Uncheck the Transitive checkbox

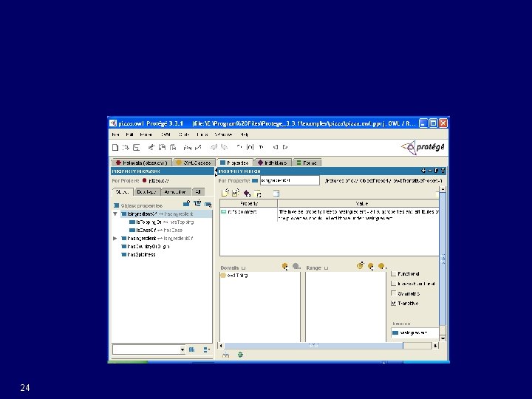point(394,304)
